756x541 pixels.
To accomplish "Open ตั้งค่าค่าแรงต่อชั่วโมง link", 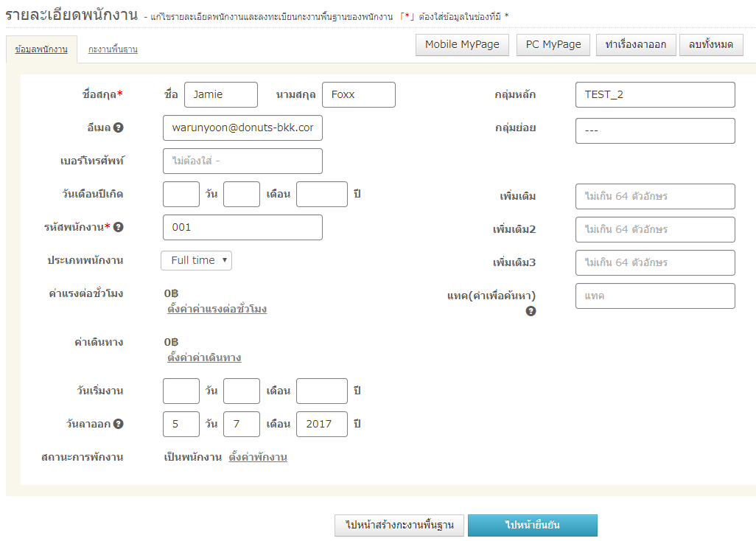I will tap(217, 309).
